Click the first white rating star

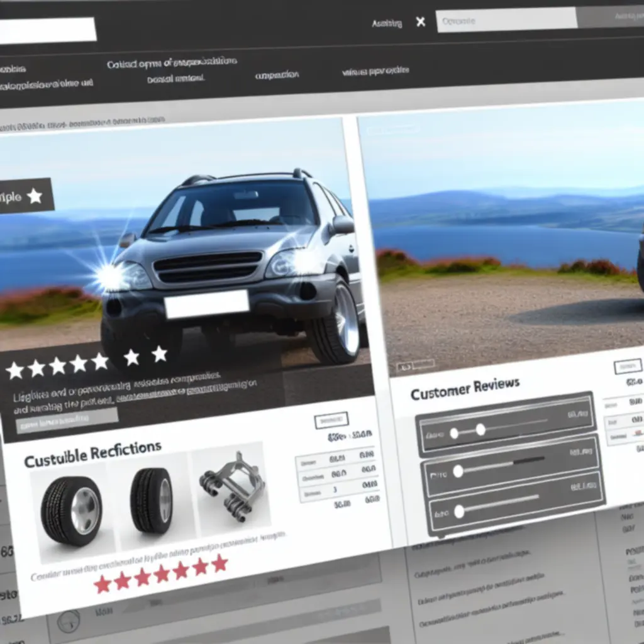click(15, 370)
